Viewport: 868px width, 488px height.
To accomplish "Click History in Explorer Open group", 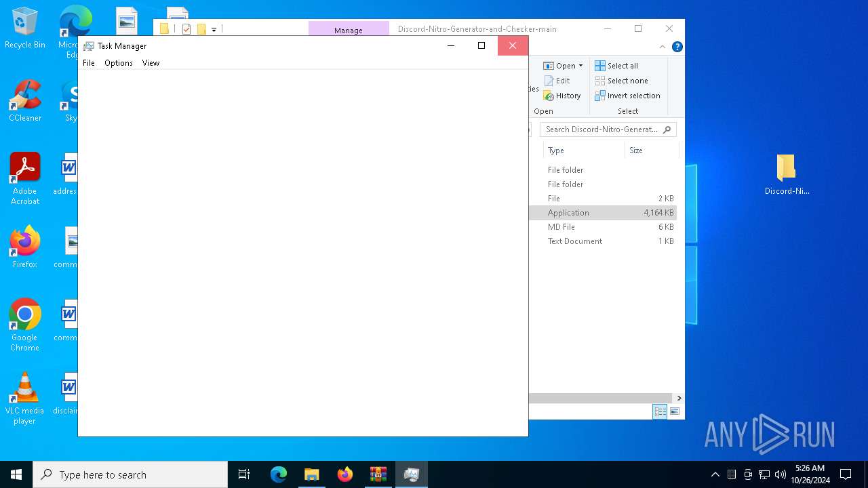I will click(562, 96).
